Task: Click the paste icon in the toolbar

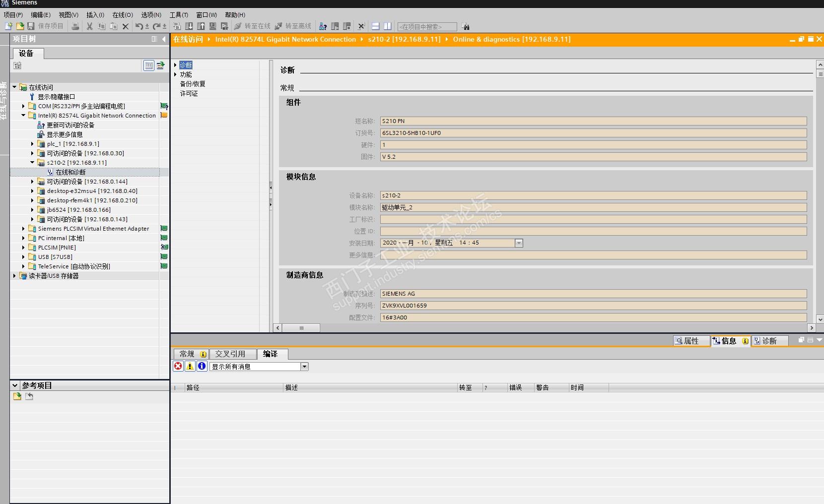Action: (x=113, y=26)
